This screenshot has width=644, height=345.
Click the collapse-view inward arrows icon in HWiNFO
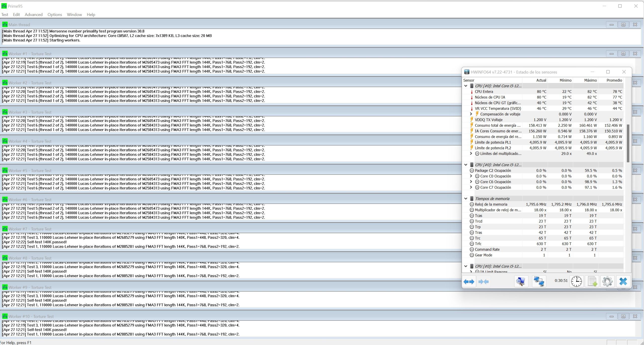pyautogui.click(x=483, y=281)
